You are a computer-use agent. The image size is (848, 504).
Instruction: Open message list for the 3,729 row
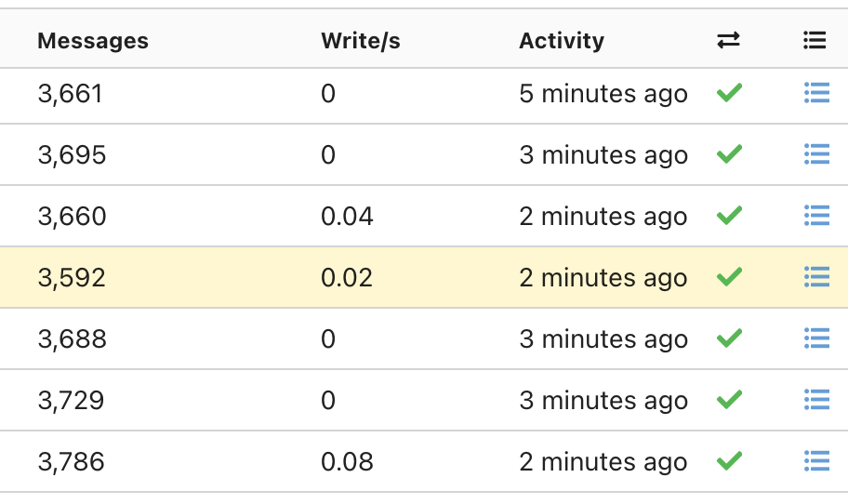(815, 400)
